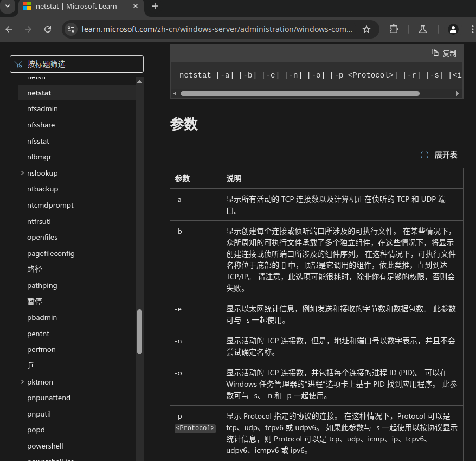The width and height of the screenshot is (476, 461).
Task: Open Chrome Labs flask icon
Action: pyautogui.click(x=422, y=29)
